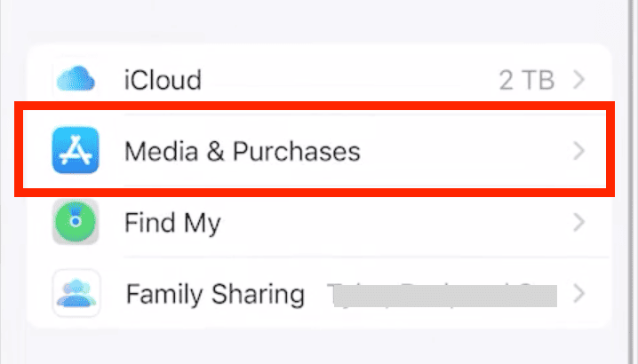
Task: Choose the Family Sharing label
Action: (x=215, y=293)
